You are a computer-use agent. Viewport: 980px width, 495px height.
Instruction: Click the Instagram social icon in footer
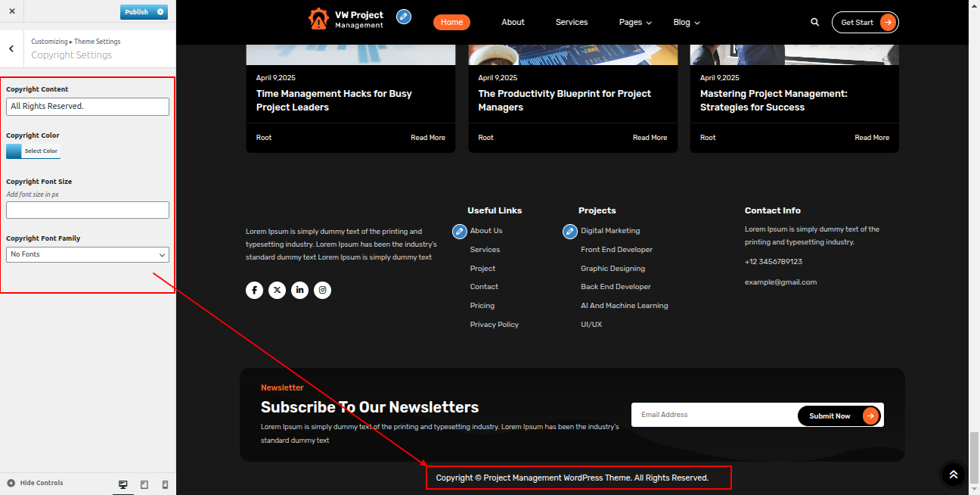[322, 290]
